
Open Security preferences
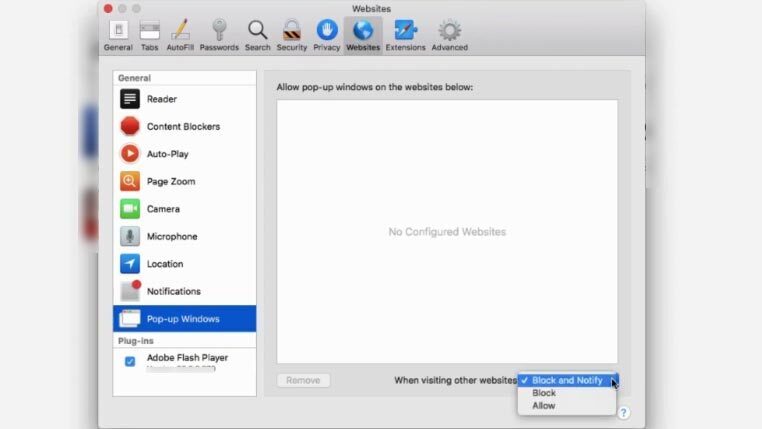click(291, 34)
